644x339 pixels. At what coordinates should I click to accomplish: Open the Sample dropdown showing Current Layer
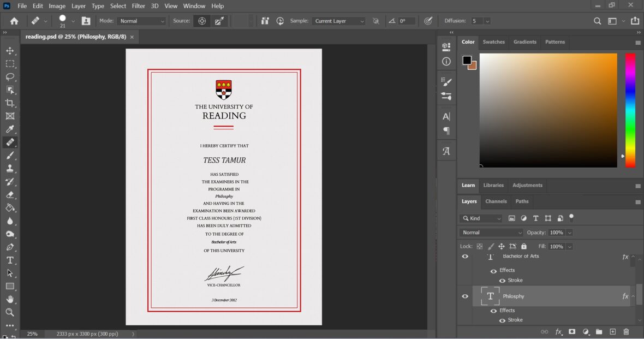[338, 21]
